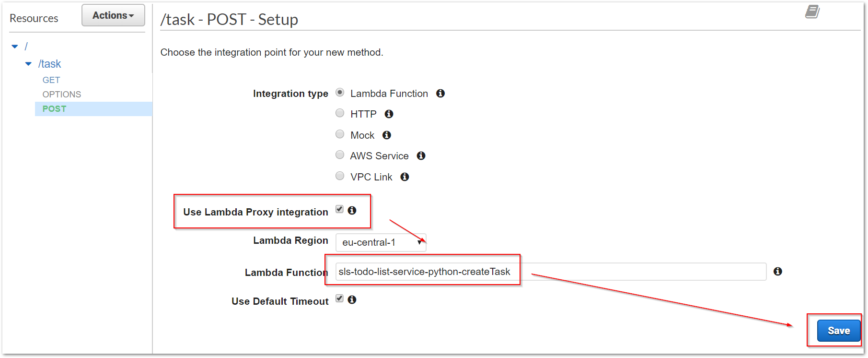Open the documentation book icon
This screenshot has height=358, width=868.
pyautogui.click(x=812, y=12)
